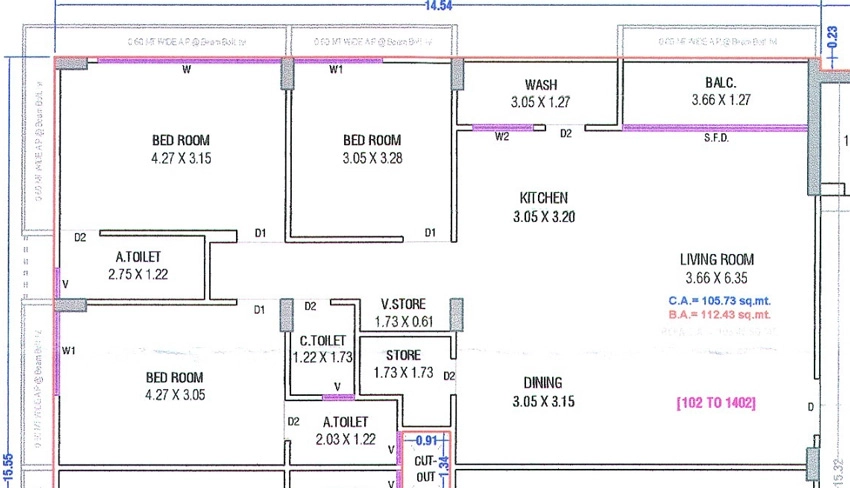Click the STORE 1.73 X 1.73 label

[x=403, y=364]
